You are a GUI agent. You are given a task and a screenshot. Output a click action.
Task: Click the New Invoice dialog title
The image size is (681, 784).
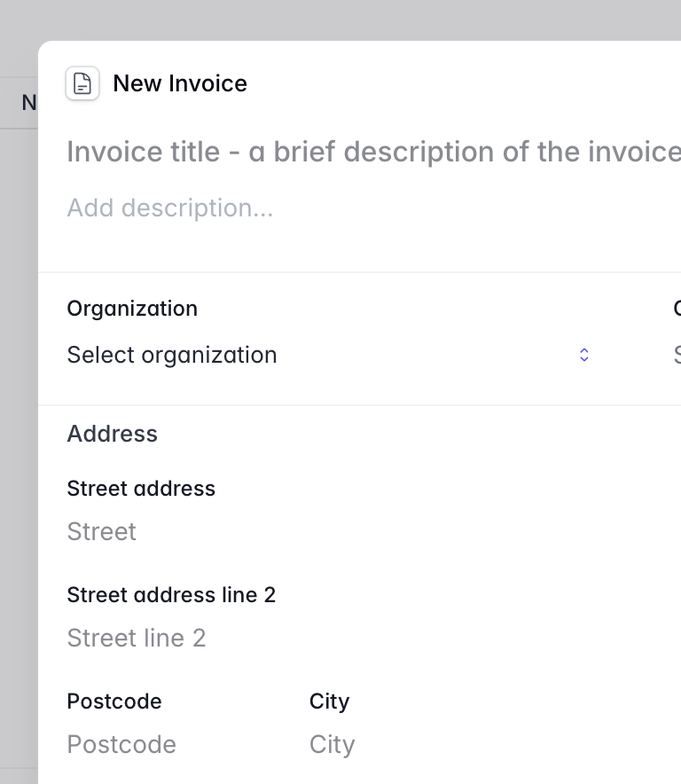[x=180, y=83]
